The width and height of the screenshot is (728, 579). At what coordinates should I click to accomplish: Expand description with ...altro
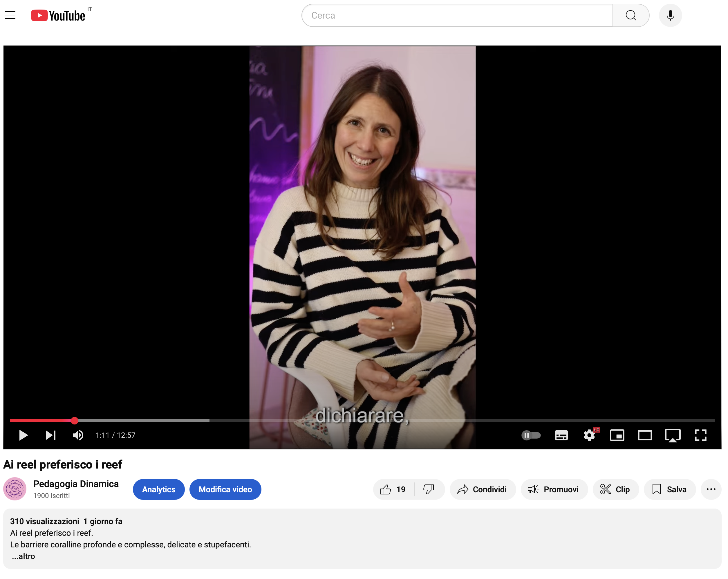[x=23, y=556]
